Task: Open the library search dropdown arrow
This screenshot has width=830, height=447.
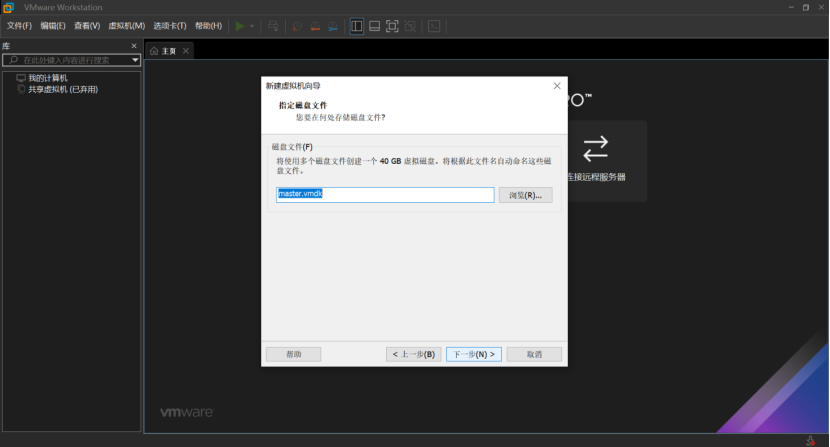Action: (x=135, y=60)
